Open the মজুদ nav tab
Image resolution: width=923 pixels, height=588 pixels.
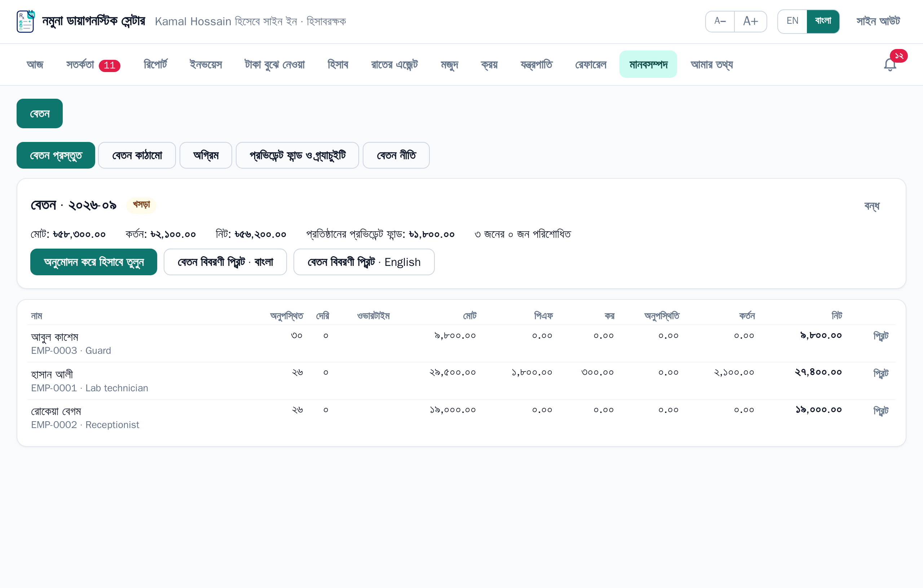[449, 64]
